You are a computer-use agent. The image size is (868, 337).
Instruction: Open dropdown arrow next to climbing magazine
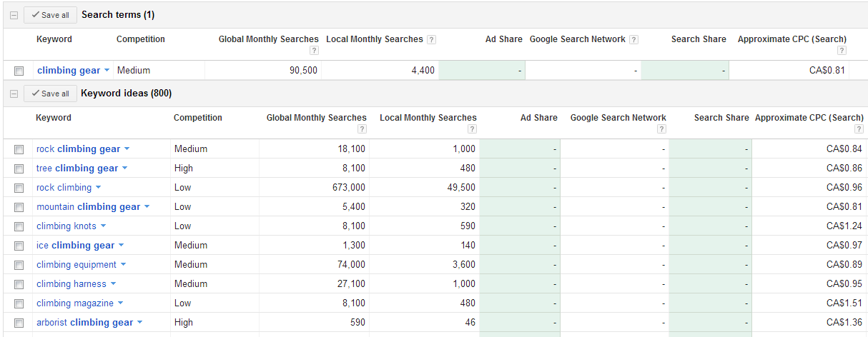(x=120, y=303)
